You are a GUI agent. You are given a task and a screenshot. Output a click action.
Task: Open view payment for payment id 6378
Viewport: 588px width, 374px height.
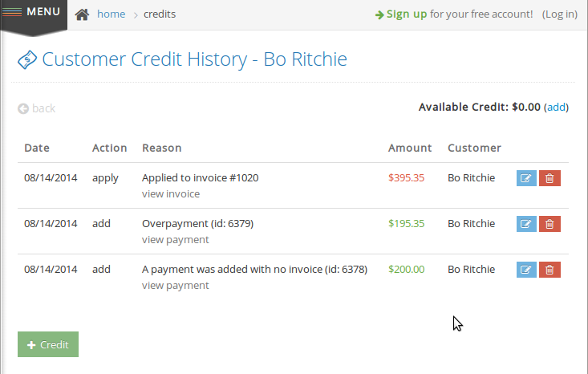[x=175, y=286]
